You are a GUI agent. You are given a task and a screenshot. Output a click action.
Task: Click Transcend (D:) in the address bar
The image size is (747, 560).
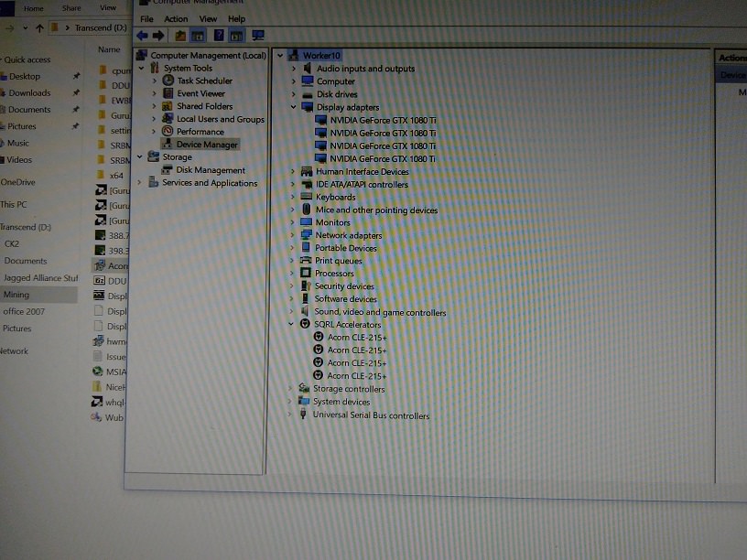(x=101, y=28)
